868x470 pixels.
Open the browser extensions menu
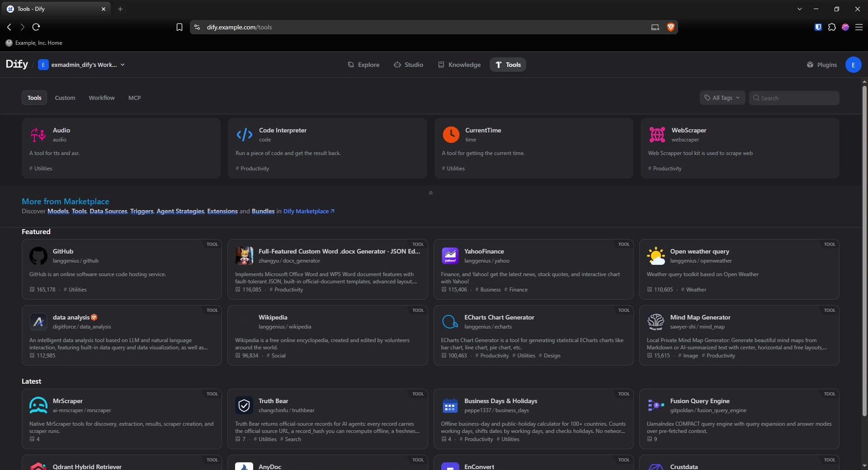tap(832, 27)
